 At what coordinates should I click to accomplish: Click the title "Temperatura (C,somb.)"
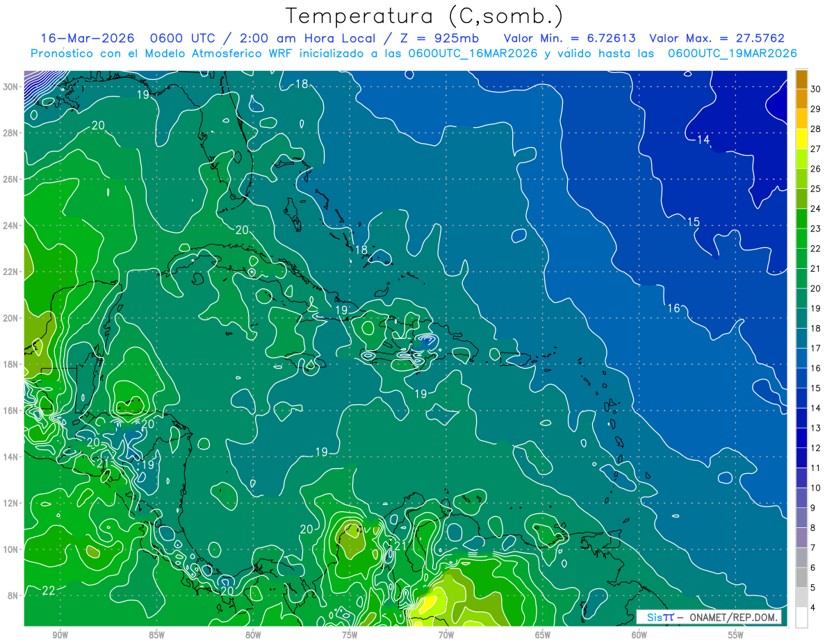(x=424, y=16)
